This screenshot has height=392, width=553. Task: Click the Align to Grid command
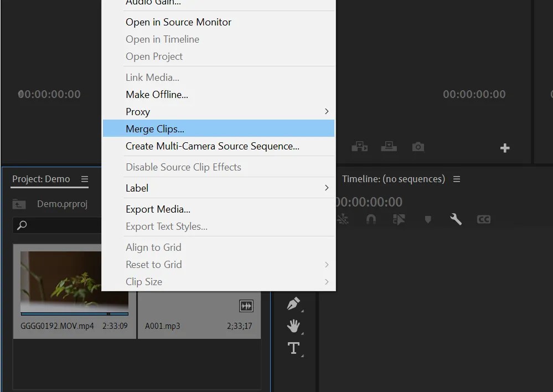153,247
